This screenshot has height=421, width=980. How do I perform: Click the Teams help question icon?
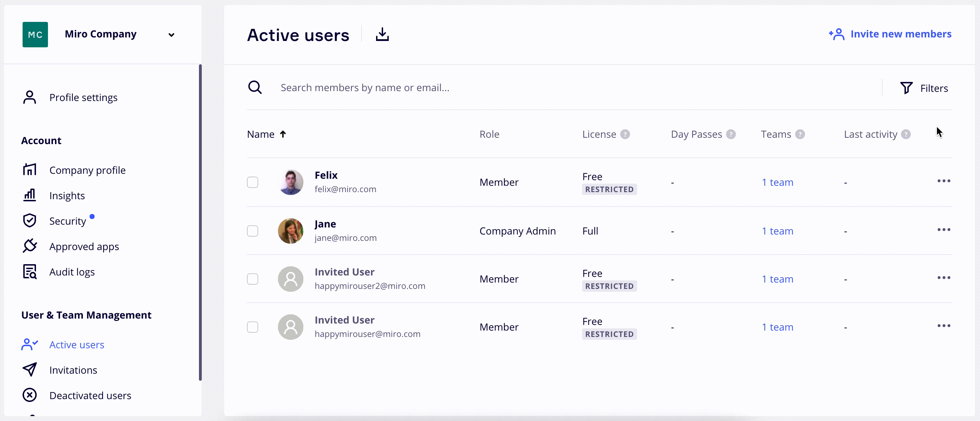pos(800,134)
